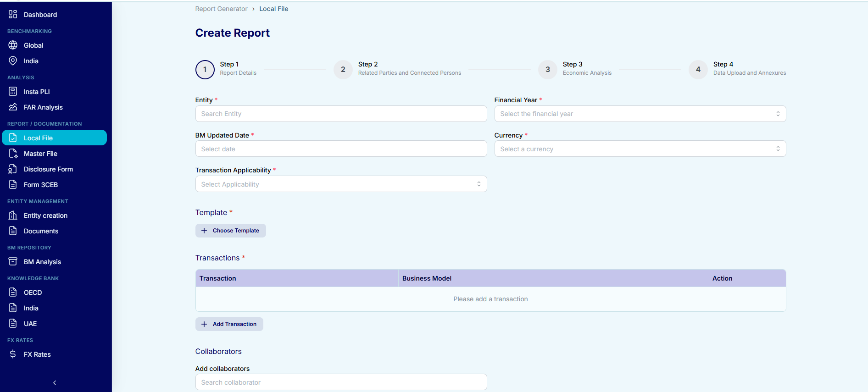Open the Currency dropdown
868x392 pixels.
click(640, 149)
